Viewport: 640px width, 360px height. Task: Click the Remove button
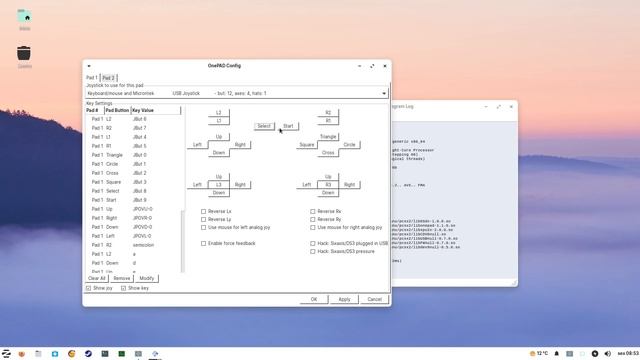coord(122,278)
